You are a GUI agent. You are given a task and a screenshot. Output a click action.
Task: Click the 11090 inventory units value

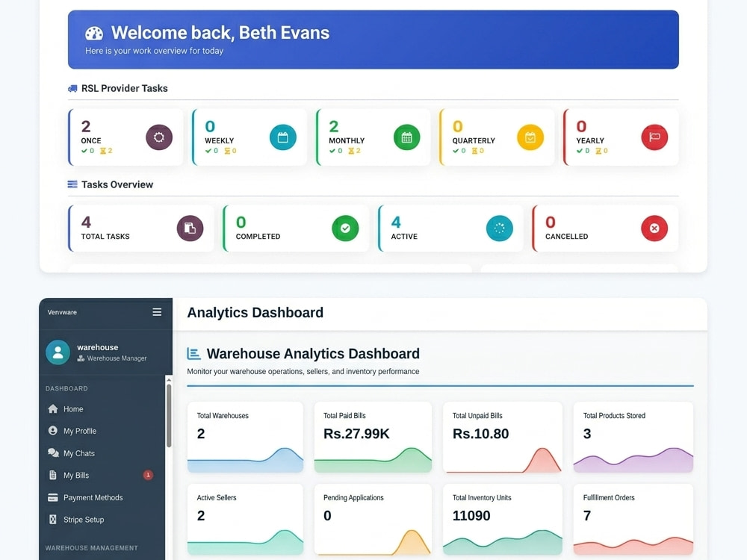tap(471, 516)
